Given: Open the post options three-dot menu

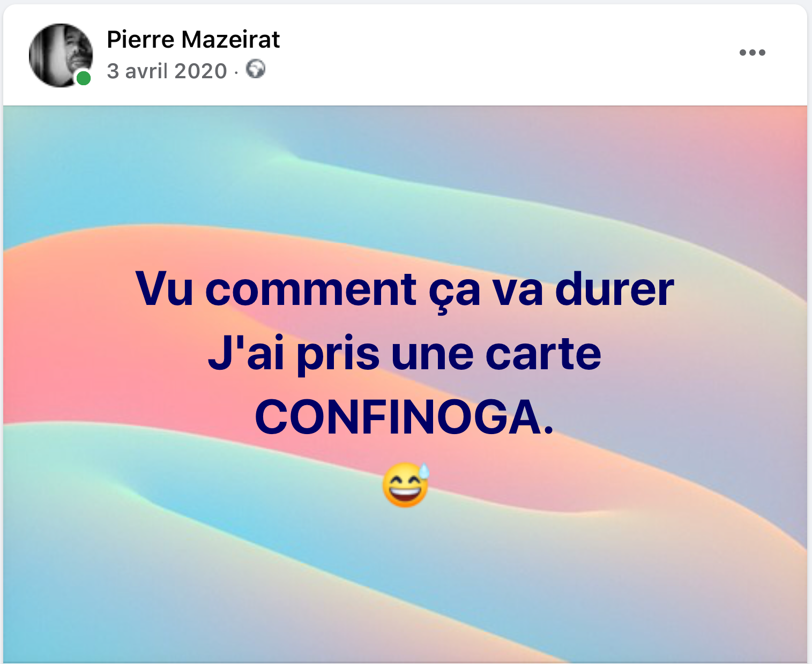Looking at the screenshot, I should point(752,53).
